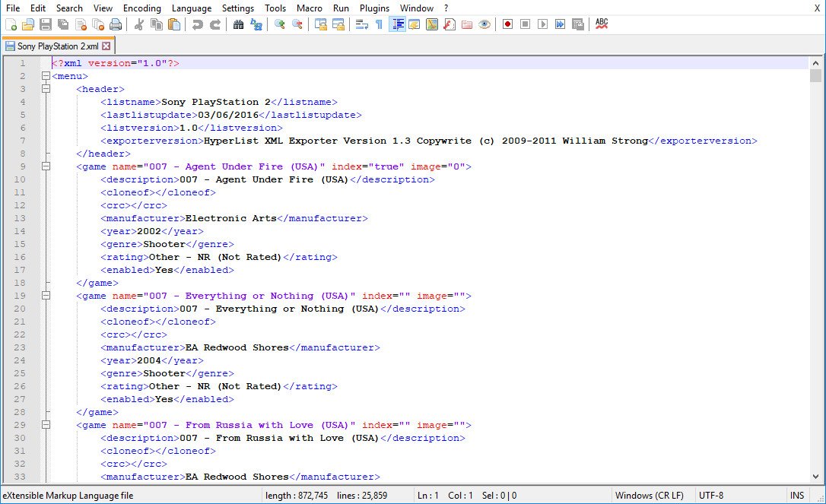This screenshot has width=826, height=504.
Task: Open the Document Map panel icon
Action: [432, 24]
